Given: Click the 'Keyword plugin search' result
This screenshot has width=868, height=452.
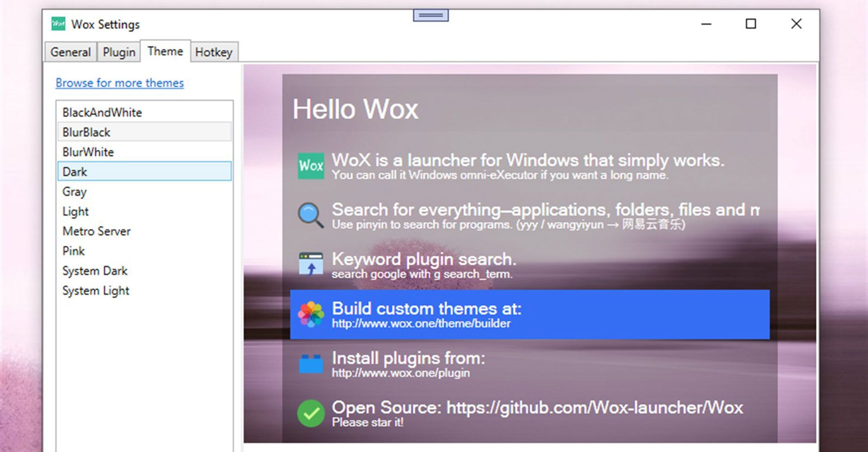Looking at the screenshot, I should point(530,265).
